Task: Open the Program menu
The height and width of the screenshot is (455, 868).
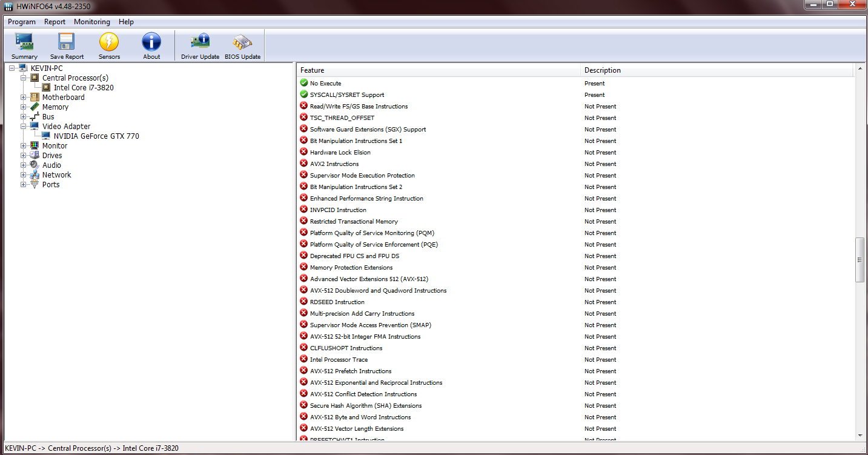Action: coord(22,22)
